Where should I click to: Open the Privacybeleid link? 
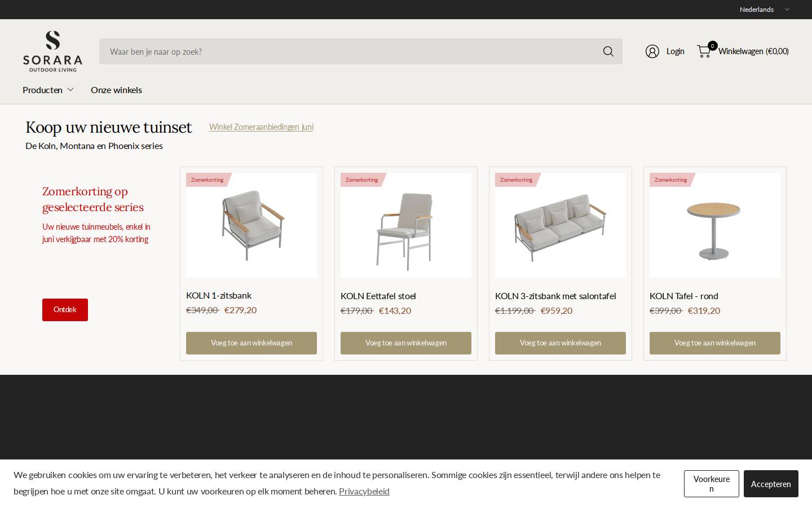364,491
